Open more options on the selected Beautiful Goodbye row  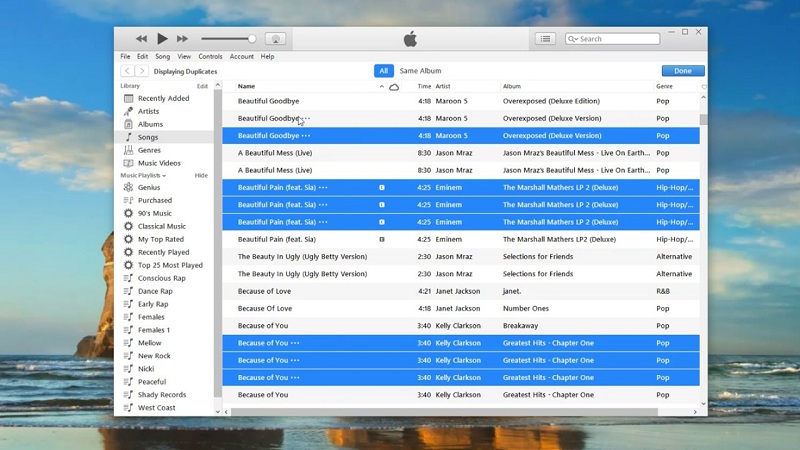(x=306, y=136)
